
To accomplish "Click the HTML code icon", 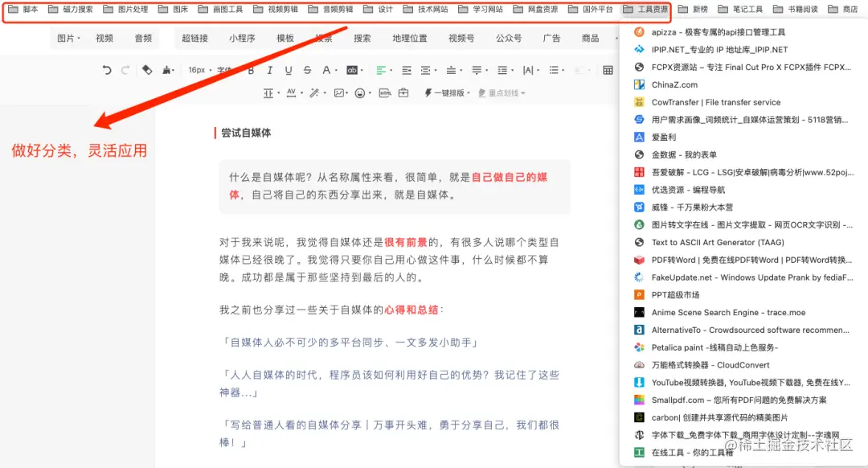I will coord(384,91).
